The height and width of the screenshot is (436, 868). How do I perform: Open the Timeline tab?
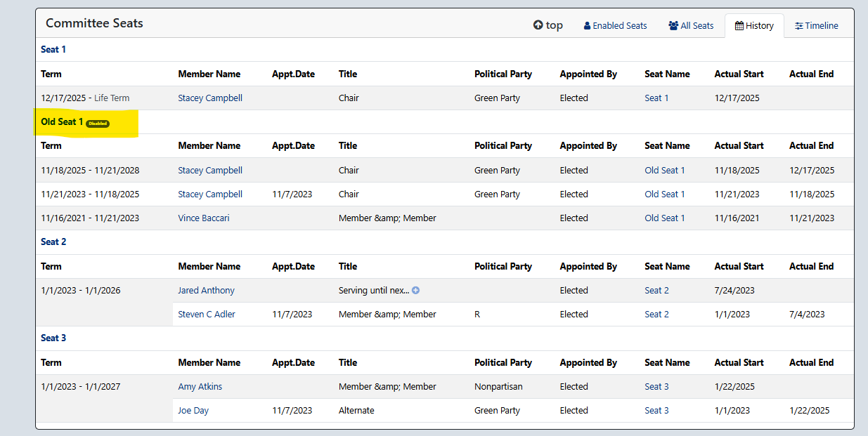[x=816, y=26]
